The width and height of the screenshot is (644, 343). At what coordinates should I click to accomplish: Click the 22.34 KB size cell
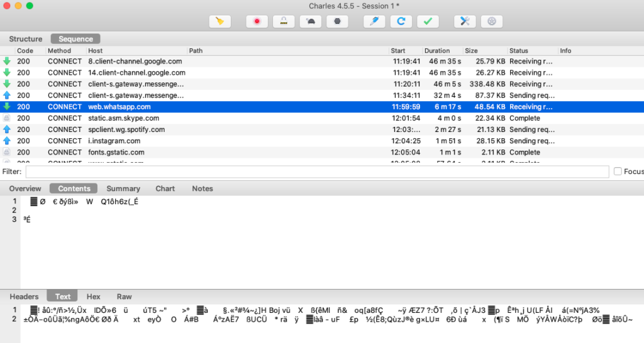point(491,118)
